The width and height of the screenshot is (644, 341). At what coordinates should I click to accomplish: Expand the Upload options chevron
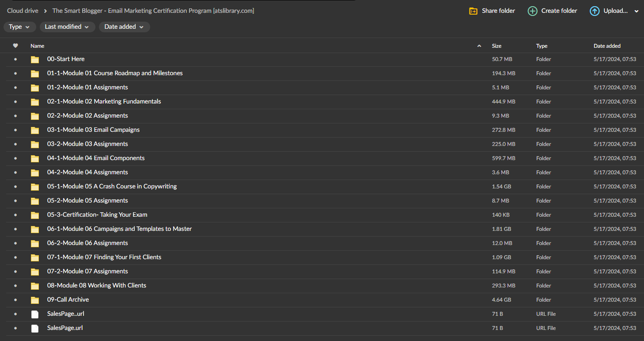coord(636,11)
